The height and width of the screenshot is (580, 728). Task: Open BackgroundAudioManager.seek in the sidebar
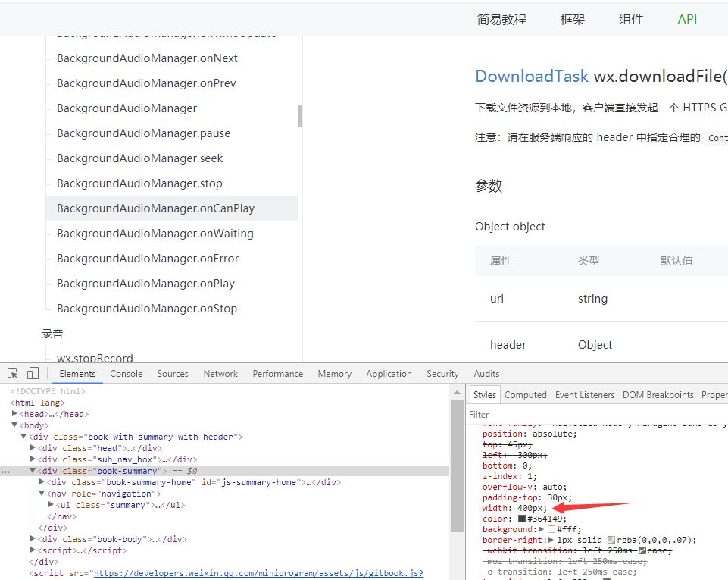pyautogui.click(x=139, y=158)
